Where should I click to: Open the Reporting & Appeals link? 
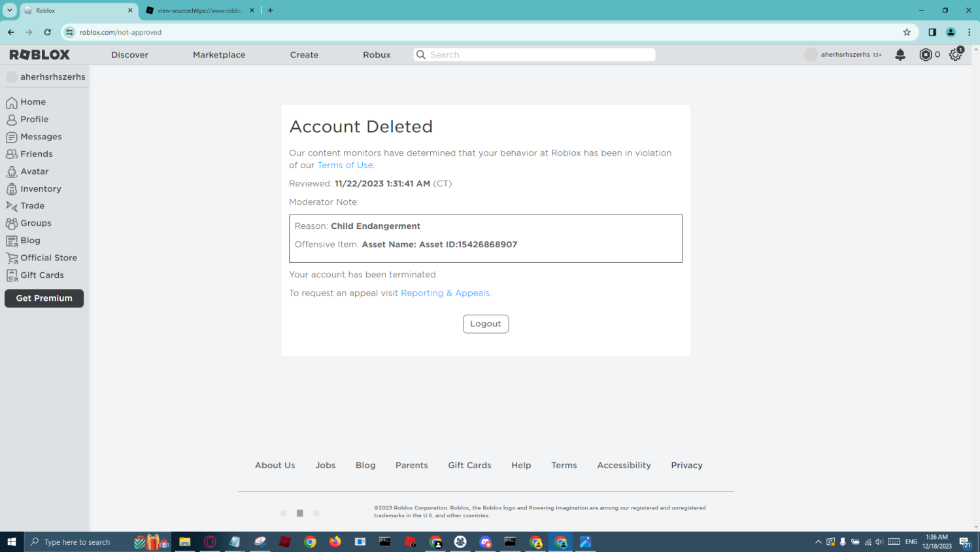(x=445, y=293)
